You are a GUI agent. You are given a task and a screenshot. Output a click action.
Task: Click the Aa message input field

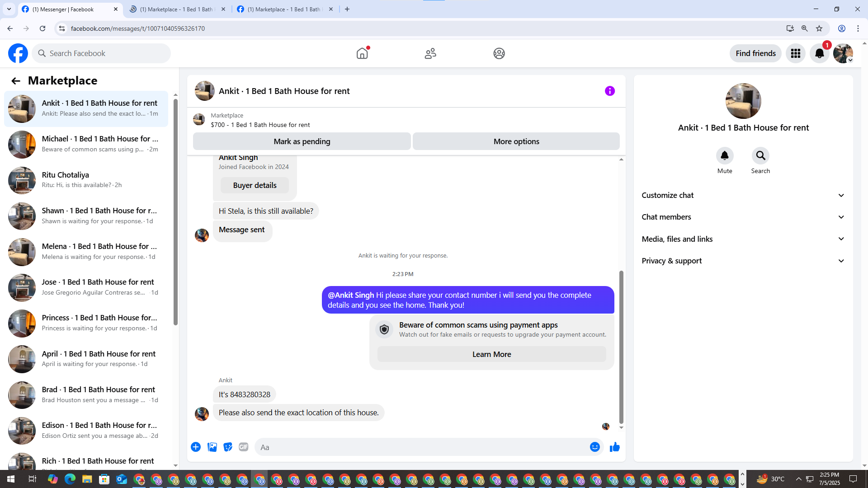[420, 447]
